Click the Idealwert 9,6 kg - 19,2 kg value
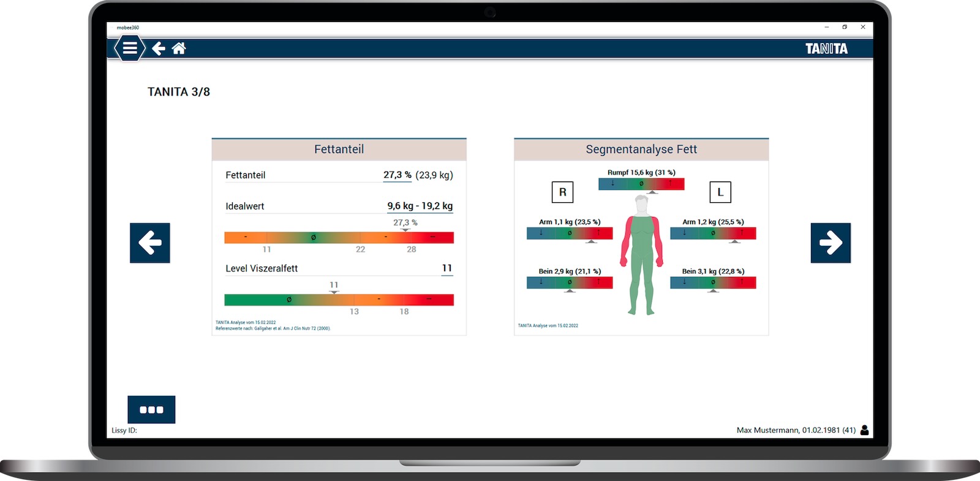The height and width of the screenshot is (481, 980). click(420, 206)
